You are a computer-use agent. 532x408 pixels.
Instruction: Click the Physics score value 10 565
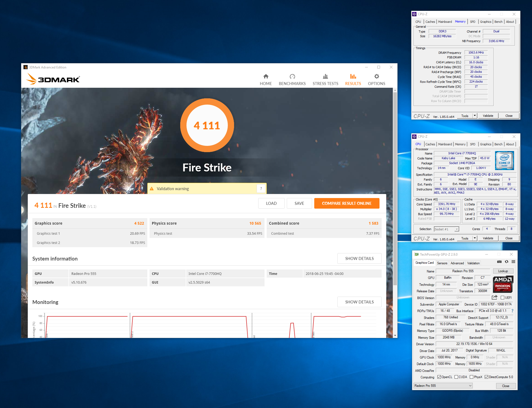coord(255,223)
